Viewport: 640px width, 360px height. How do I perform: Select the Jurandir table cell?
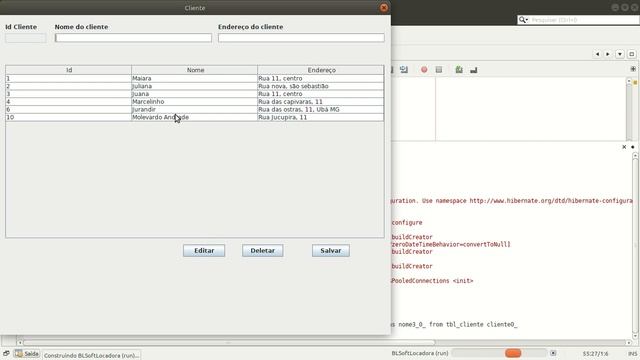click(195, 109)
